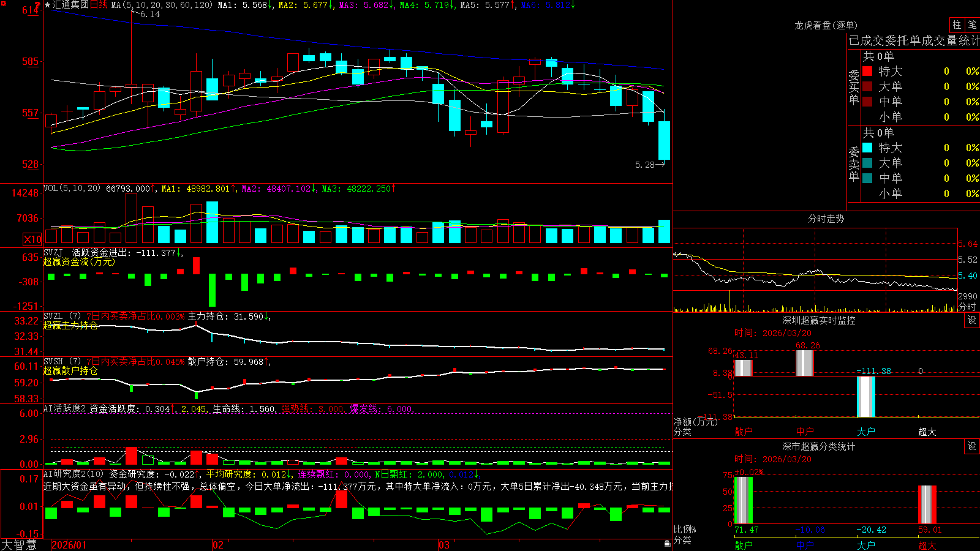Click the 59.01 value in 分类统计
The image size is (980, 551).
pyautogui.click(x=930, y=530)
